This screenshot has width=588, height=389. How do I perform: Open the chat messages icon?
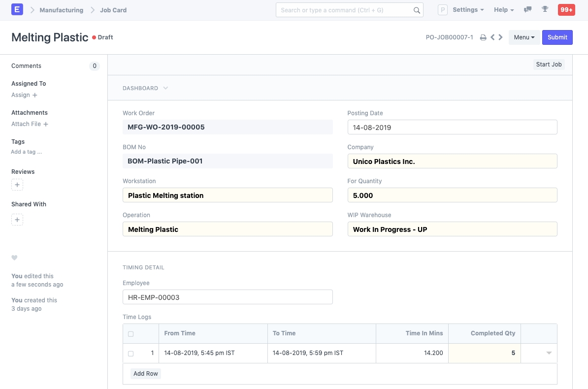click(528, 10)
